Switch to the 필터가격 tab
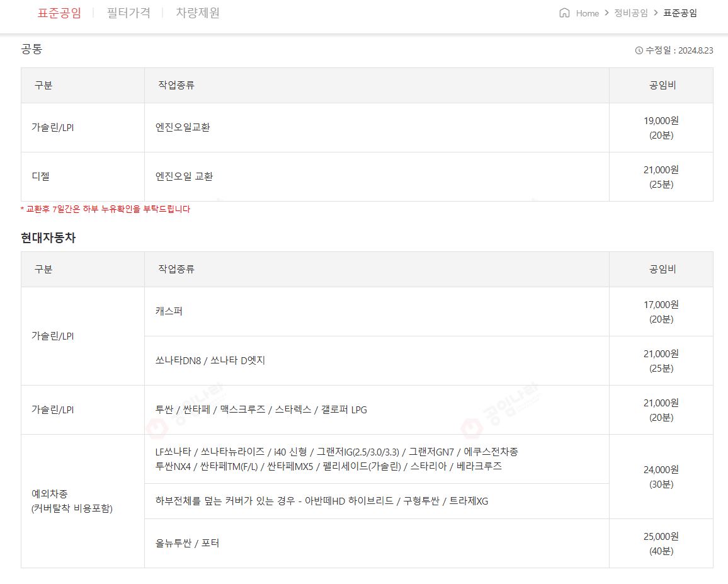Screen dimensions: 728x584 coord(128,13)
